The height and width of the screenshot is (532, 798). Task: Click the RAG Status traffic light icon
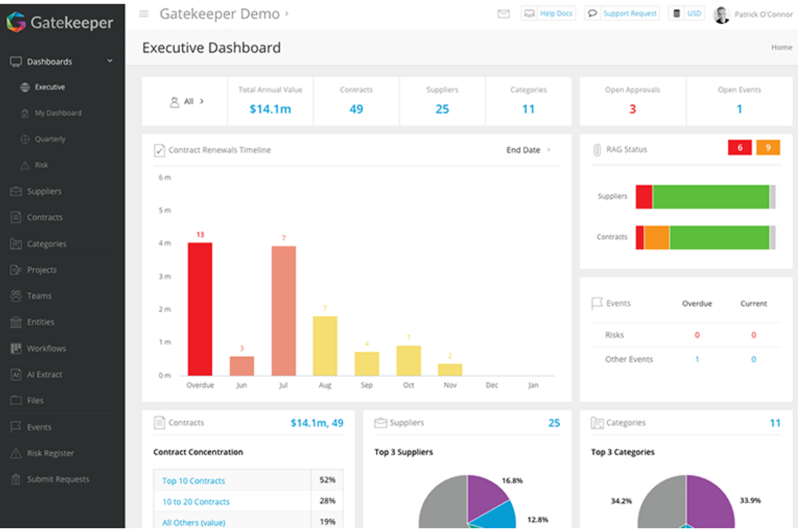coord(597,150)
